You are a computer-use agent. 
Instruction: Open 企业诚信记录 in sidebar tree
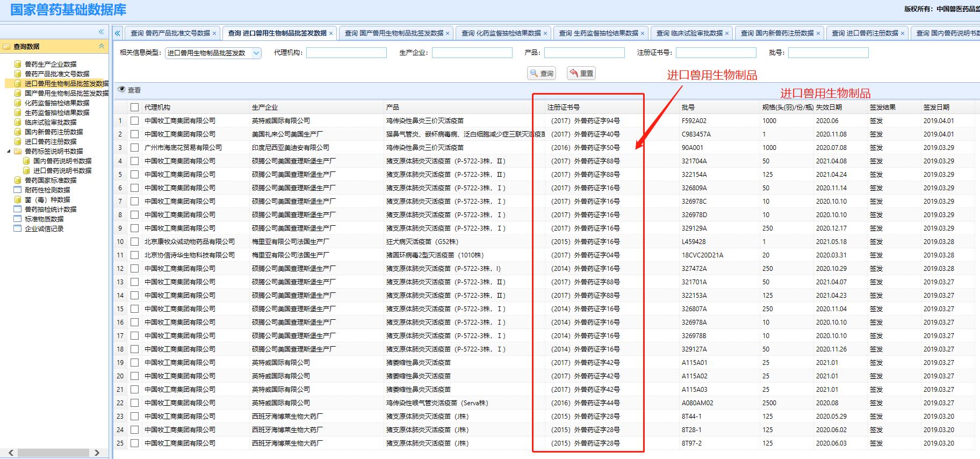[44, 228]
